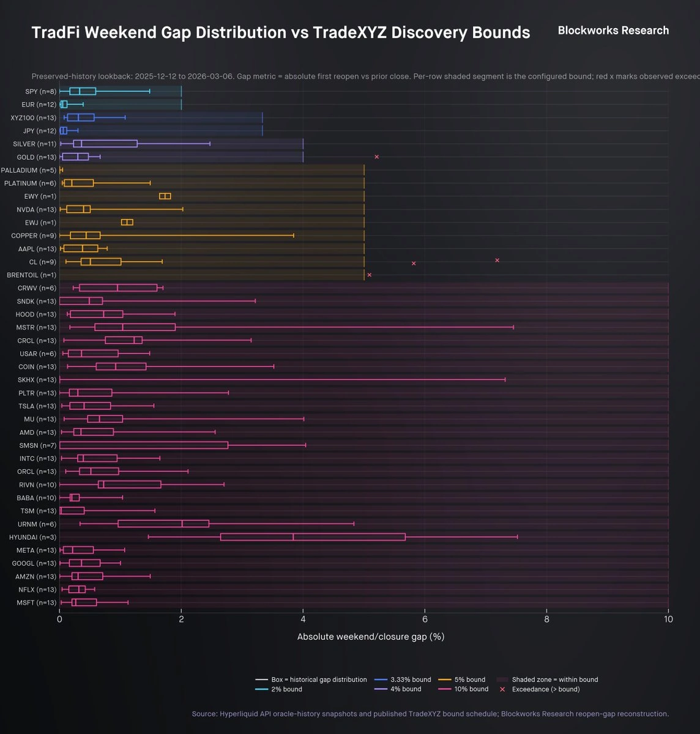
Task: Click the '3.33% bound' legend entry
Action: [x=403, y=680]
